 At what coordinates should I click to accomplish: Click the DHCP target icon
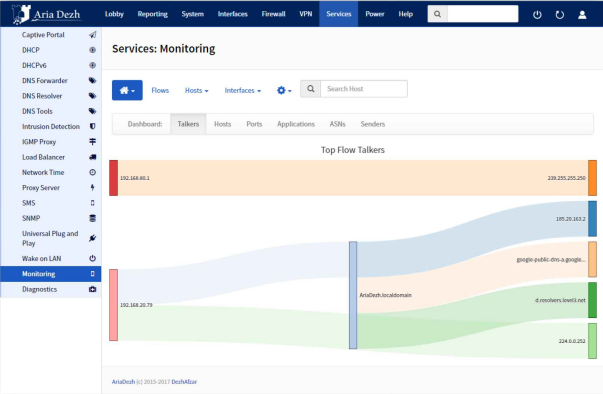(x=92, y=50)
